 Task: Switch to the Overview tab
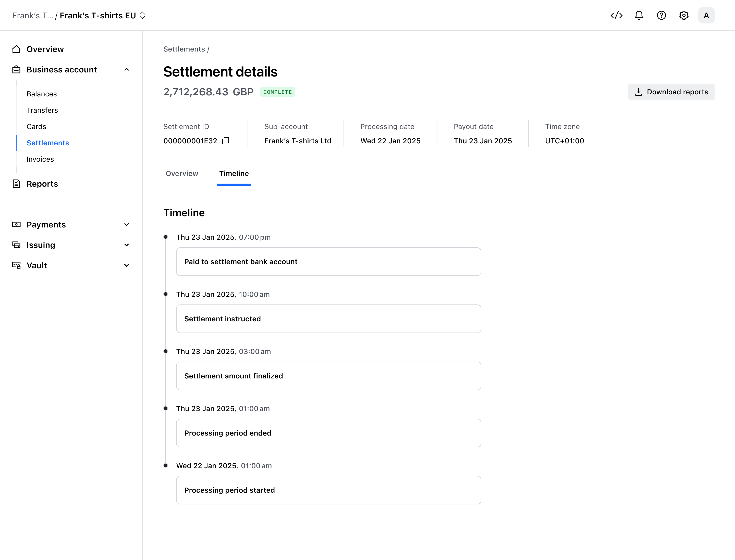182,173
